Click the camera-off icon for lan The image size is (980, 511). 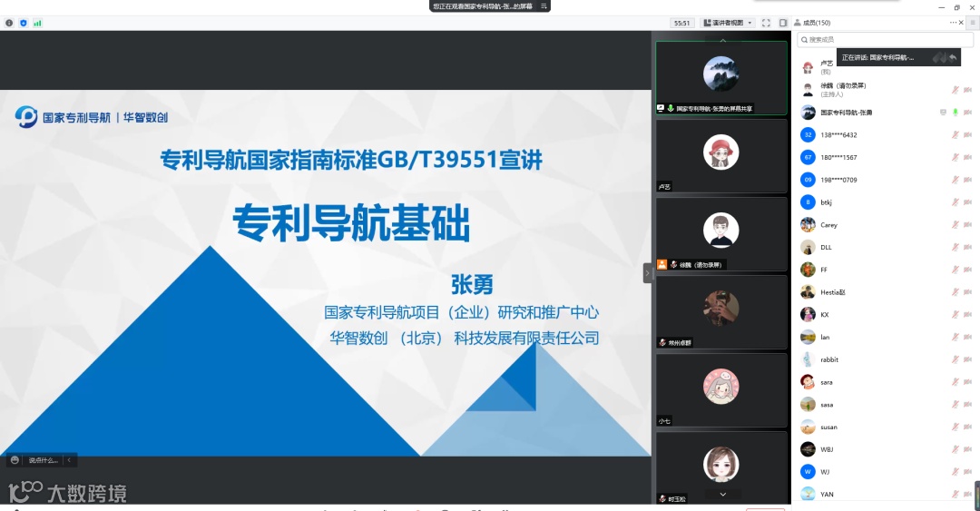point(967,337)
